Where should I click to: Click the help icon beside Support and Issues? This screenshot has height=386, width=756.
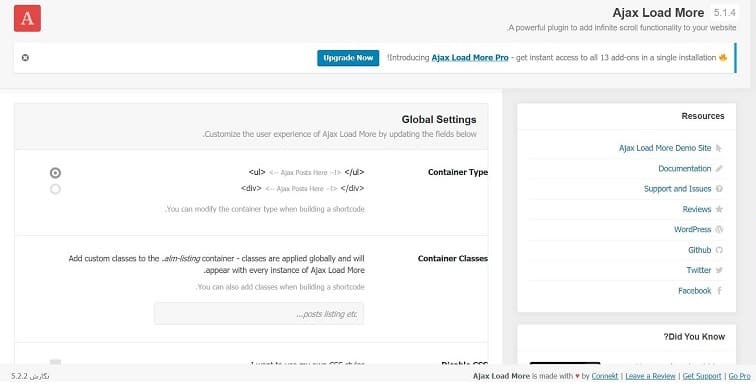click(x=719, y=189)
